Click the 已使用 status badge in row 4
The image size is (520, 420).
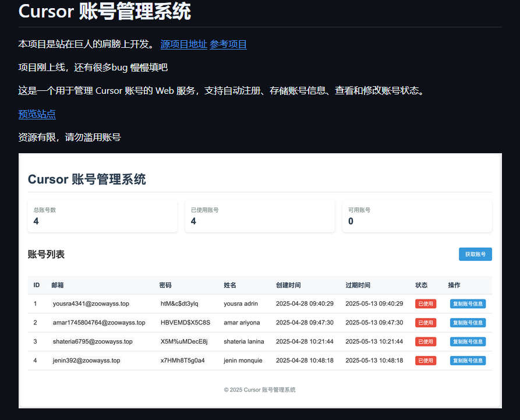[x=426, y=360]
